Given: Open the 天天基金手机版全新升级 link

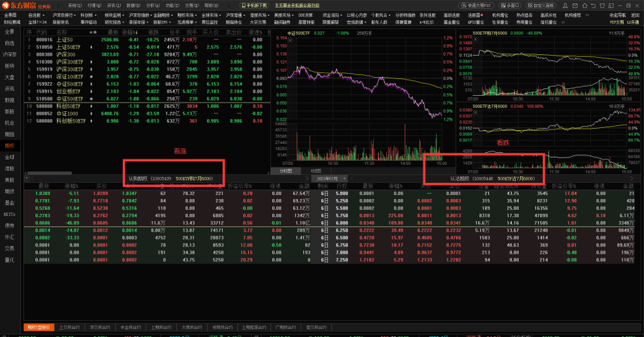Looking at the screenshot, I should [297, 5].
